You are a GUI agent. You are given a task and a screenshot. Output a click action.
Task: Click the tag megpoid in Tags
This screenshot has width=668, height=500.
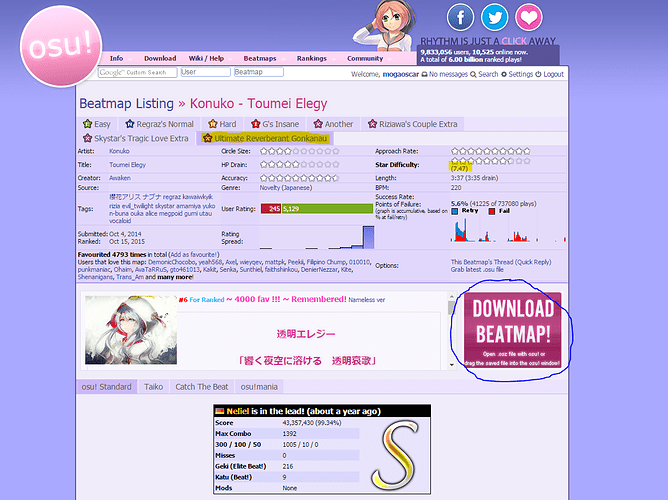click(172, 214)
